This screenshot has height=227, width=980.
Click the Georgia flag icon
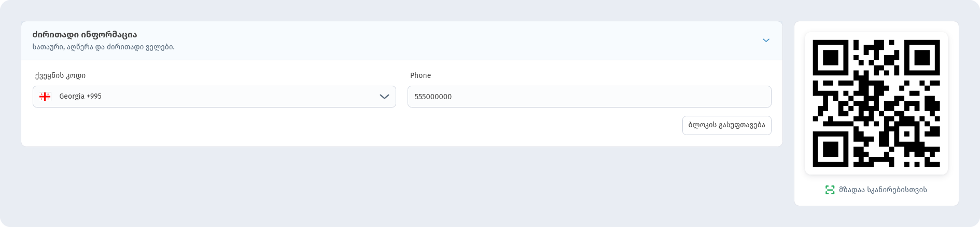45,97
